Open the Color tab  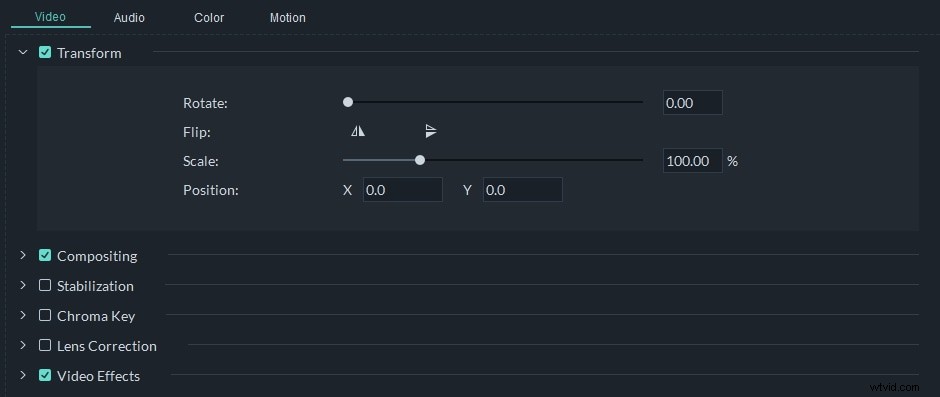click(x=209, y=18)
